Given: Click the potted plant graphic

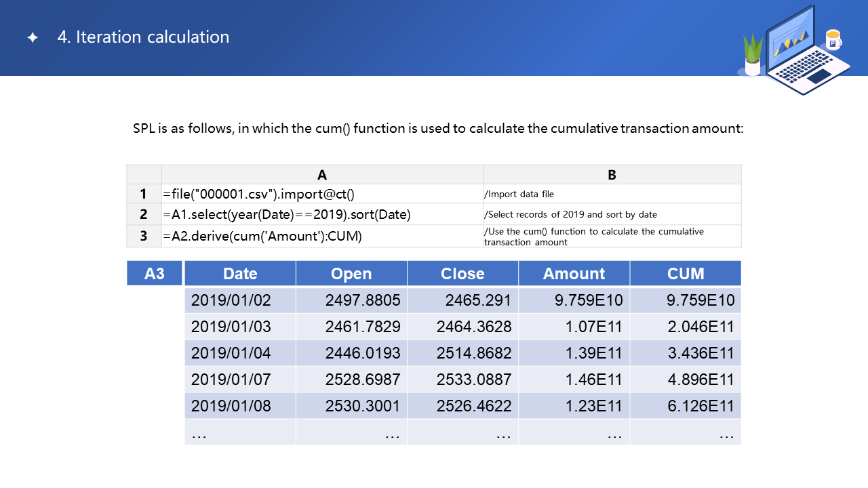Looking at the screenshot, I should (x=753, y=56).
